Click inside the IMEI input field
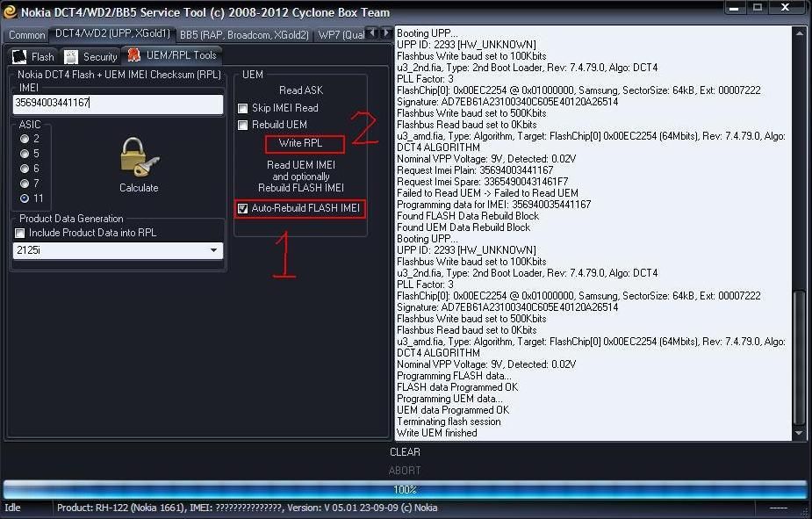The image size is (812, 519). point(118,104)
